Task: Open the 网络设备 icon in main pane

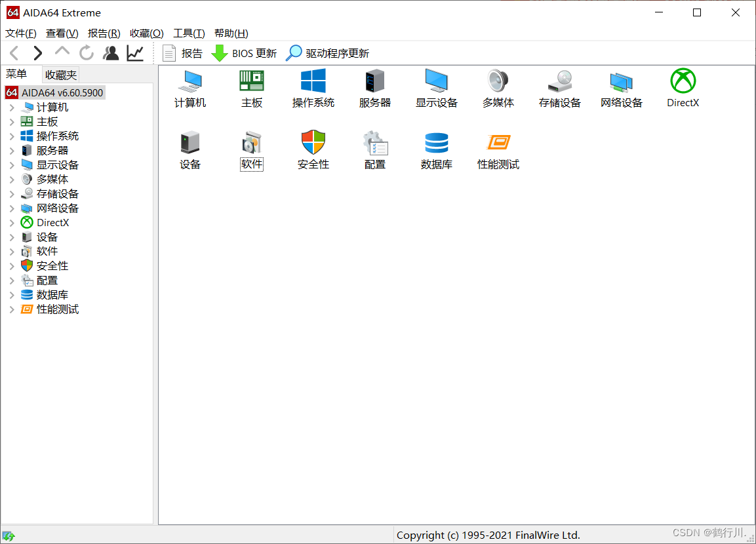Action: pyautogui.click(x=622, y=88)
